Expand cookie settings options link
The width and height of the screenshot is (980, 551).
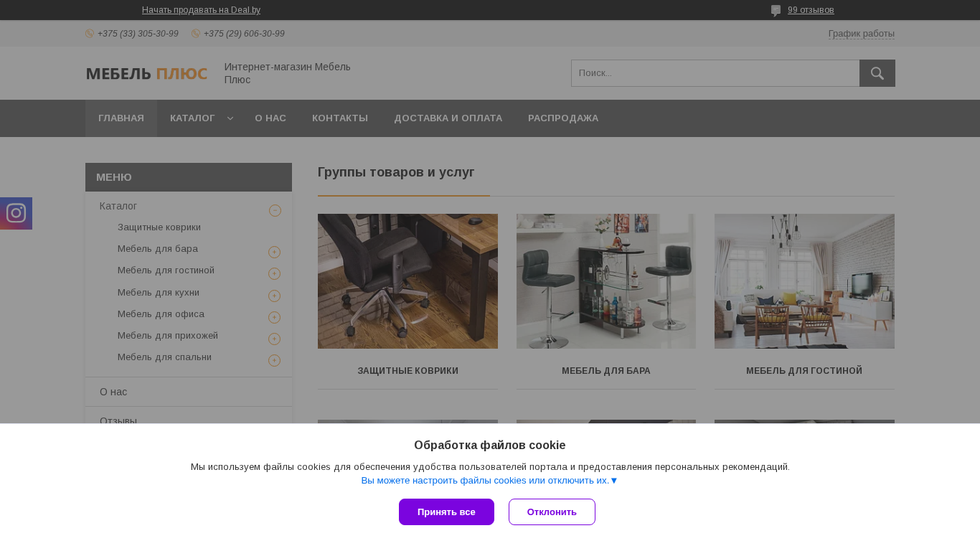[x=489, y=481]
